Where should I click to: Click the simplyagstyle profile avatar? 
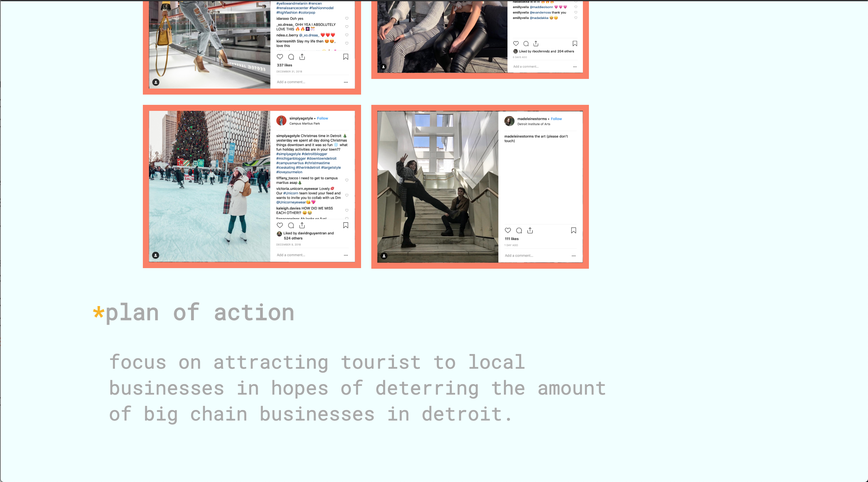point(281,120)
